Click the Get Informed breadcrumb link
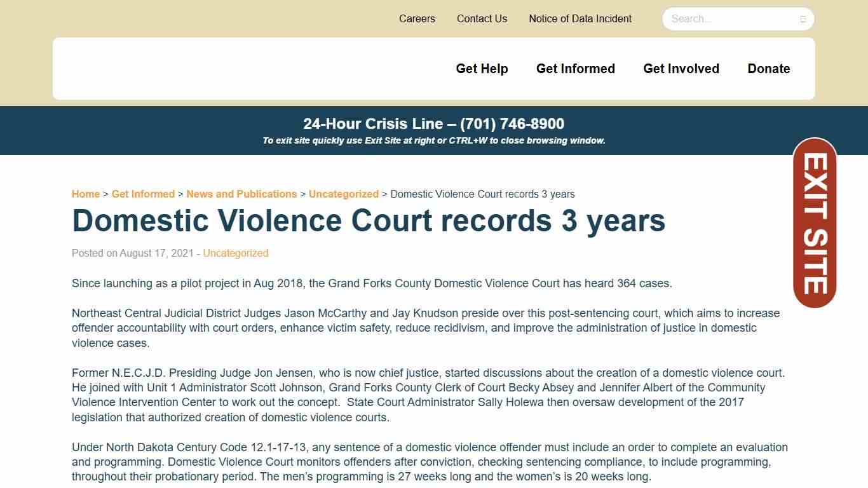 (x=143, y=194)
